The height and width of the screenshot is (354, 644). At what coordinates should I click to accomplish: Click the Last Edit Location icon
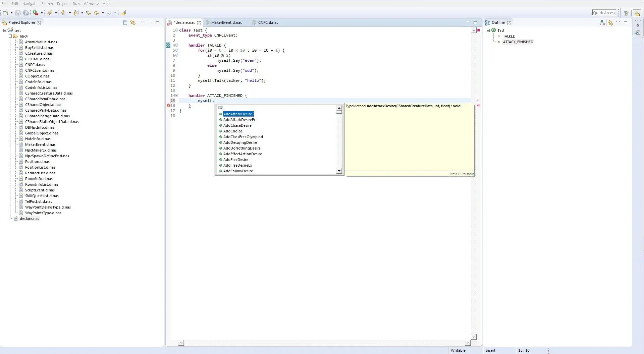click(89, 13)
